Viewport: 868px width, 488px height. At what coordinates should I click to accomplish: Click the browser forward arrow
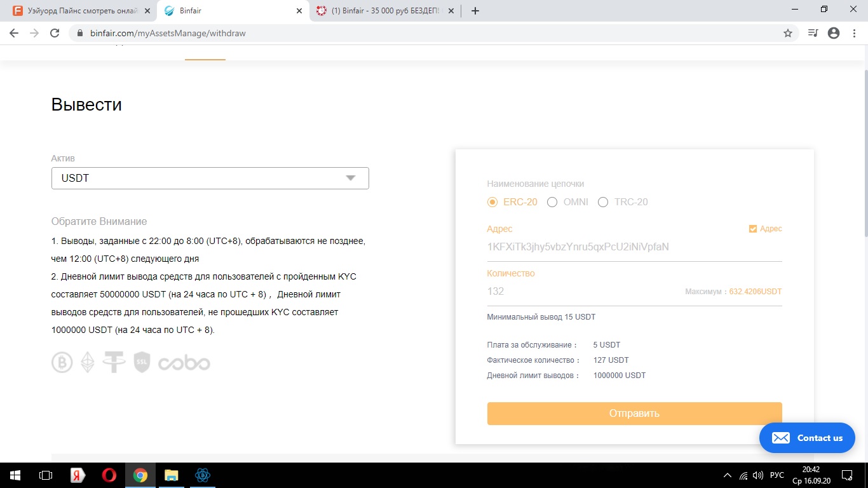[x=34, y=33]
